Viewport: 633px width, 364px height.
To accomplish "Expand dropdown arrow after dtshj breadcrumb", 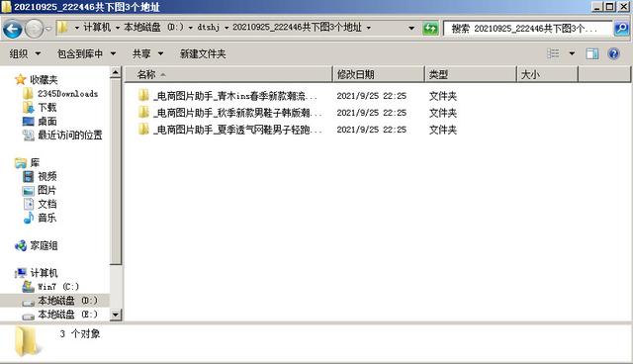I will (x=226, y=28).
